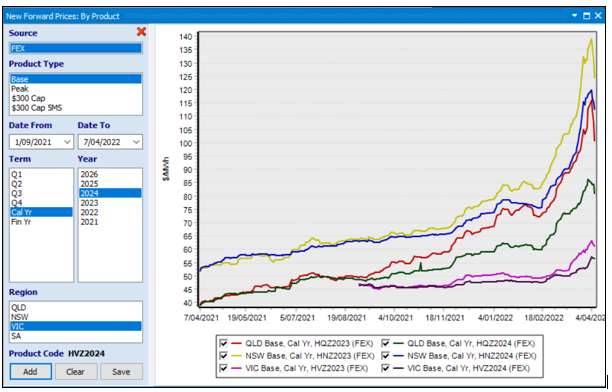The image size is (612, 392).
Task: Select 2026 in the Year list
Action: coord(110,174)
